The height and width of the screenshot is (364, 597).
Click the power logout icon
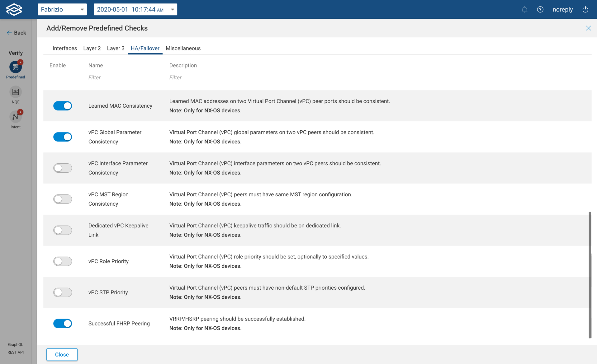point(585,9)
